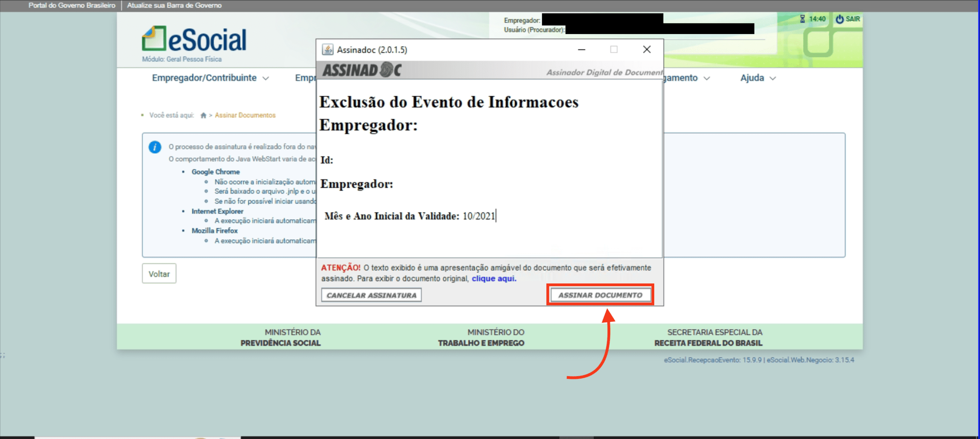Click the Voltar button
This screenshot has height=439, width=980.
pos(159,274)
